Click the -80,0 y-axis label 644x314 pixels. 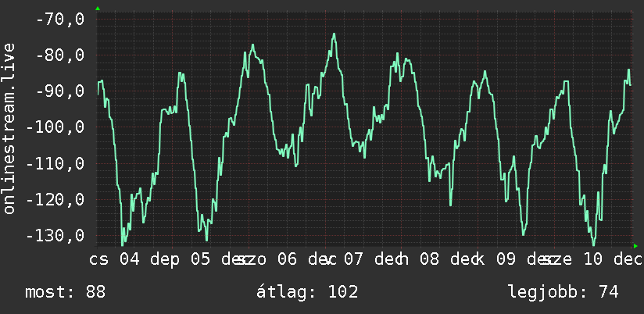(x=60, y=55)
